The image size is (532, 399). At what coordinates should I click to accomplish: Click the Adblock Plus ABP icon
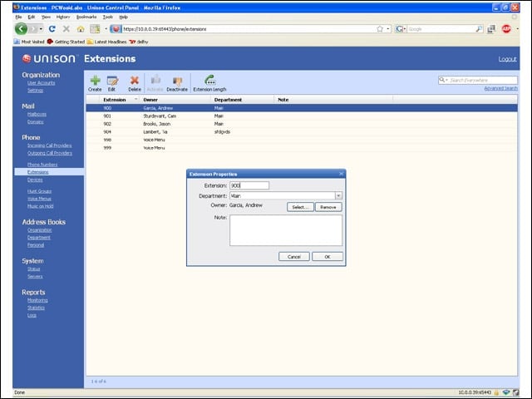(506, 29)
